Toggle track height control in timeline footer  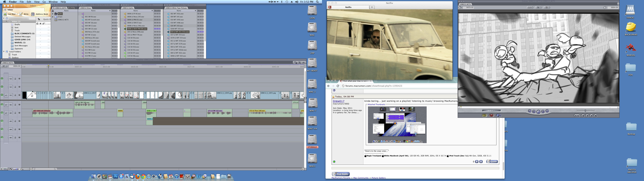(x=16, y=169)
